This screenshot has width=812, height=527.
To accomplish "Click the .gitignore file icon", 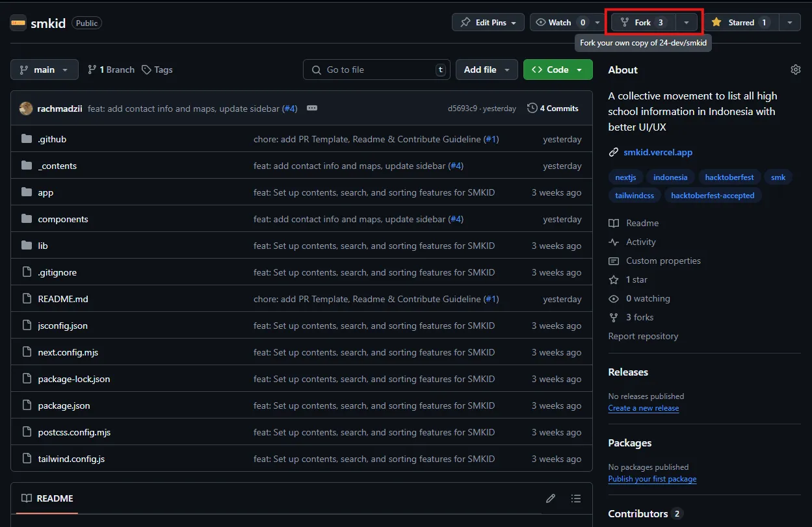I will [x=27, y=272].
